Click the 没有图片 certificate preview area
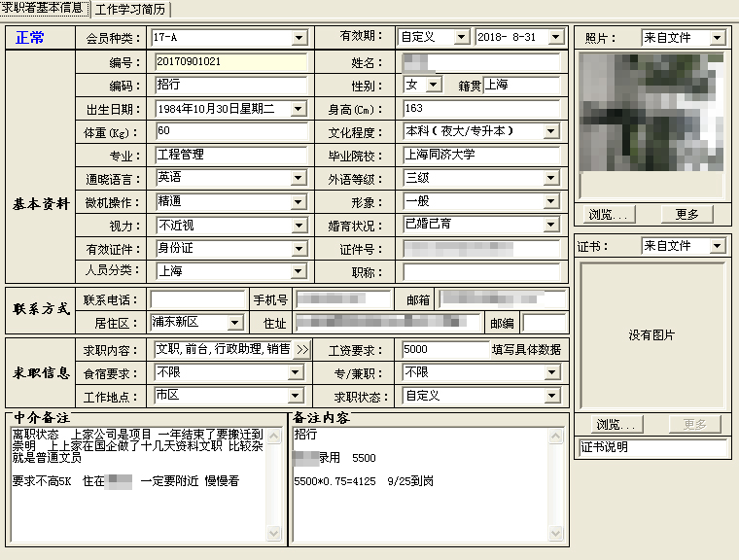 pos(652,335)
